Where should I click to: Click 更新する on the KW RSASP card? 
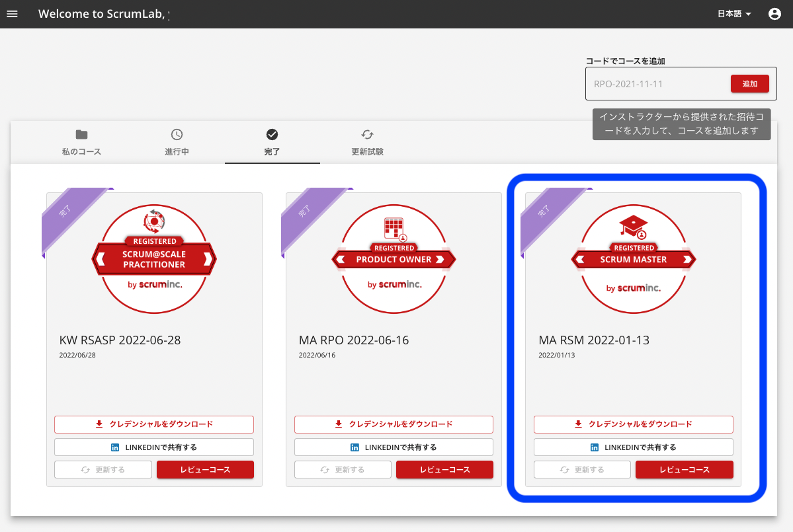[x=103, y=470]
